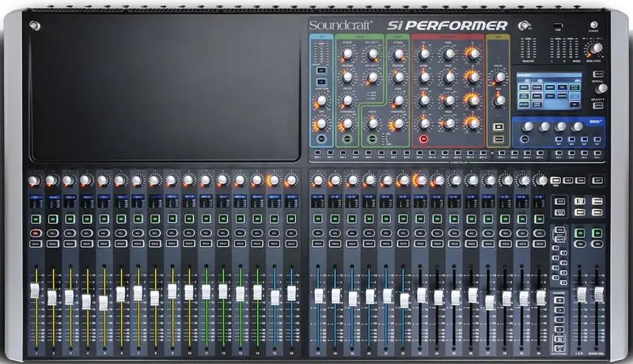Mute channel 1 with its ON button
633x364 pixels.
pos(36,219)
